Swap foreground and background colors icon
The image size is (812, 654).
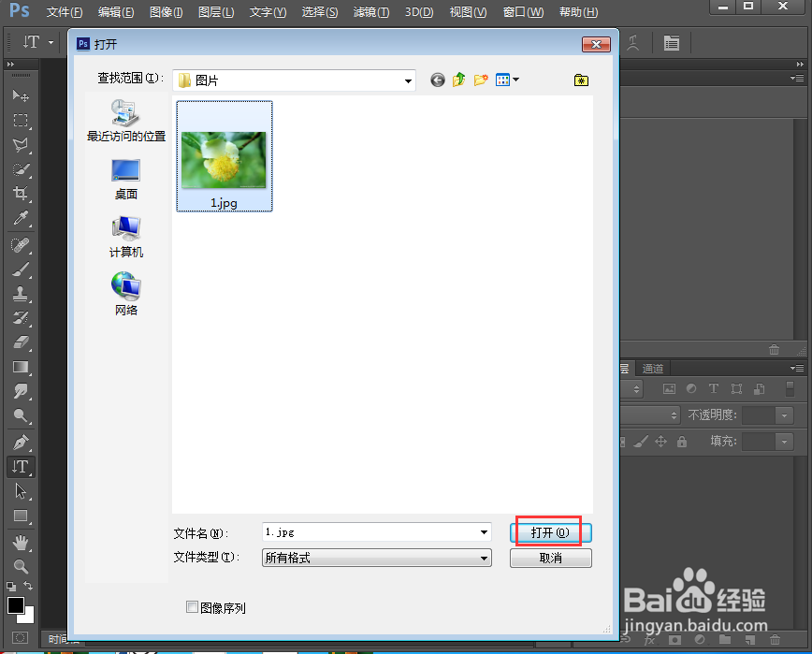pos(28,586)
